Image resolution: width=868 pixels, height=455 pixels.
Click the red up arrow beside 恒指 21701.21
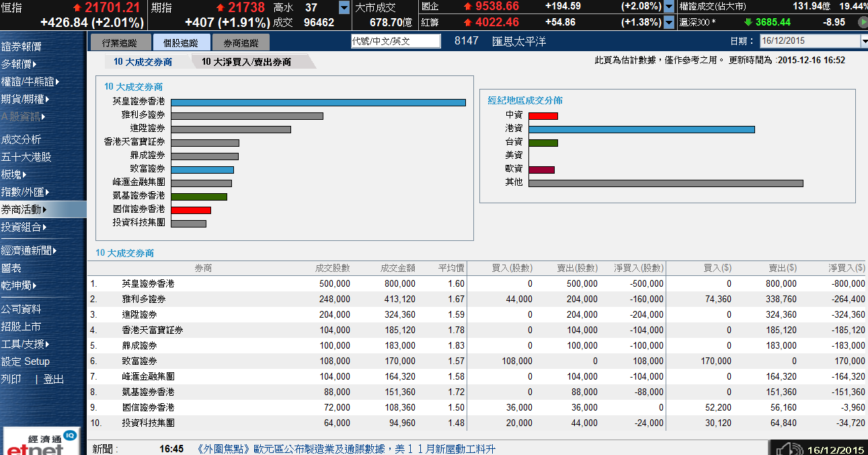77,8
